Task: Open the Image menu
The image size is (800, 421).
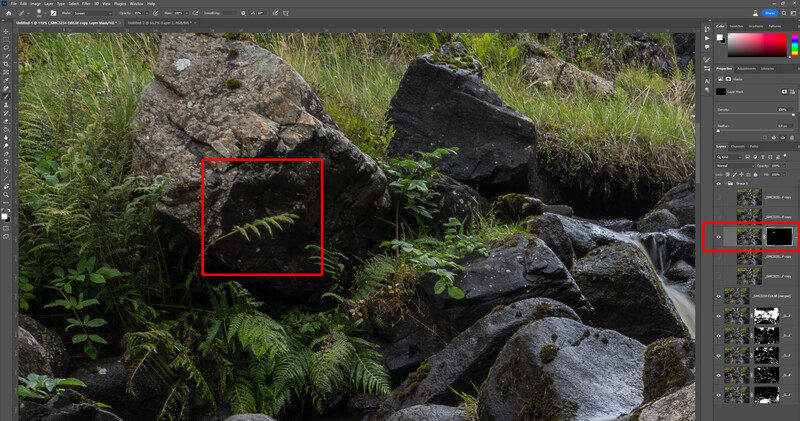Action: [x=35, y=4]
